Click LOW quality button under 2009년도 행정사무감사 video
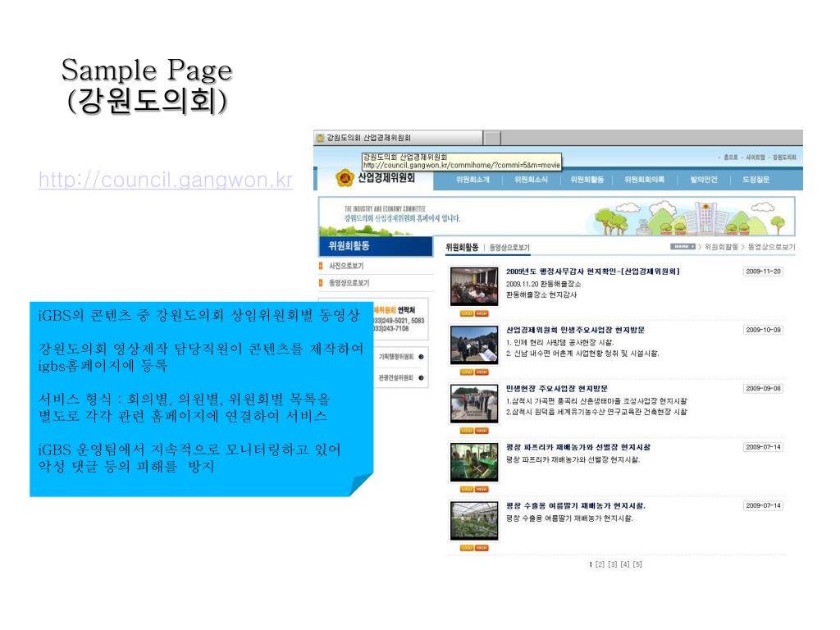This screenshot has width=840, height=630. point(467,313)
